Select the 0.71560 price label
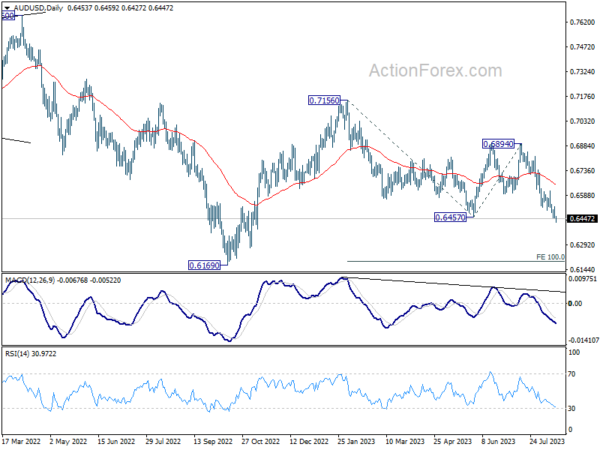Image resolution: width=600 pixels, height=450 pixels. 324,101
